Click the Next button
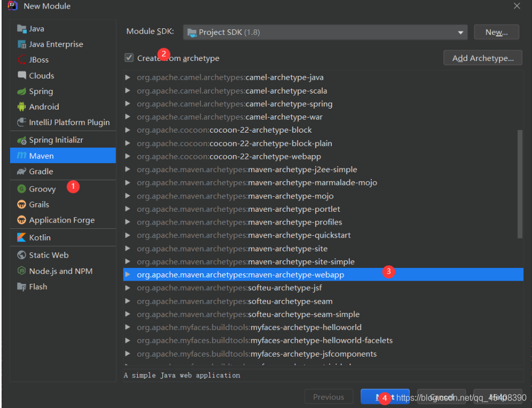532x408 pixels. [x=385, y=397]
